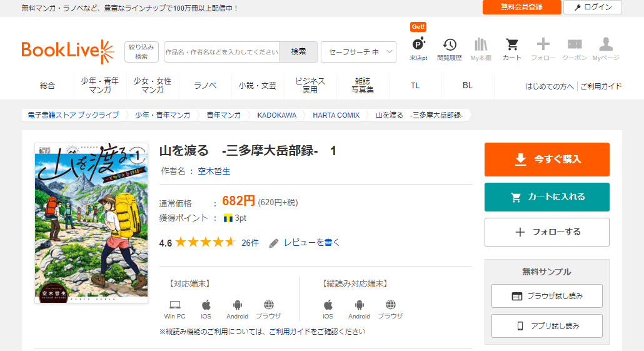The image size is (644, 351).
Task: Click the manga cover thumbnail
Action: (91, 223)
